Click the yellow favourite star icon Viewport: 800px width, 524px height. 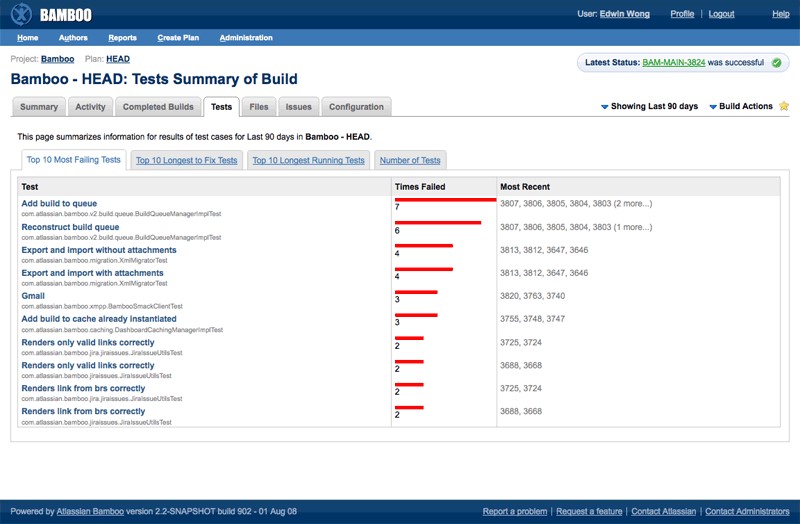pyautogui.click(x=784, y=106)
